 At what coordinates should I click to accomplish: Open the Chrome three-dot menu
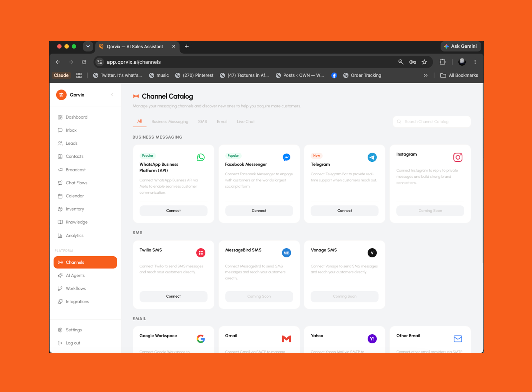(475, 62)
